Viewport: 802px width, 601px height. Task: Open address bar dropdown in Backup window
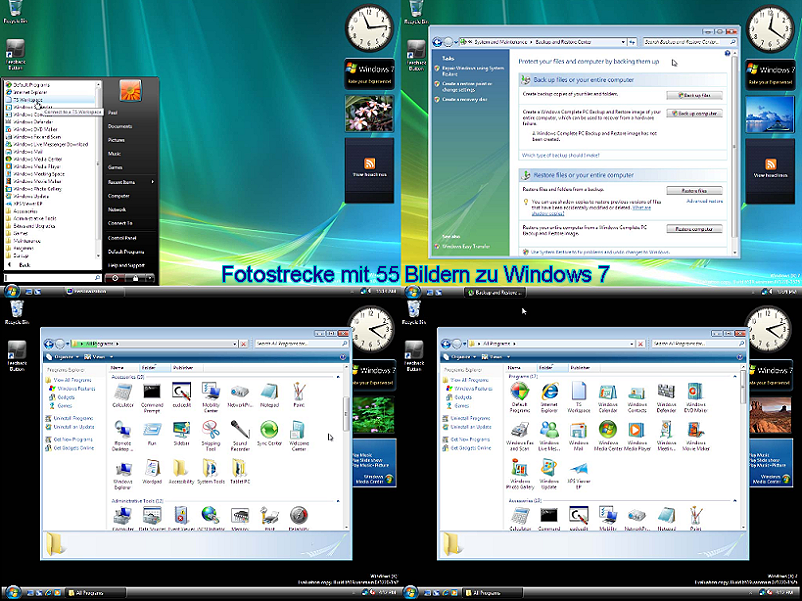[x=622, y=42]
